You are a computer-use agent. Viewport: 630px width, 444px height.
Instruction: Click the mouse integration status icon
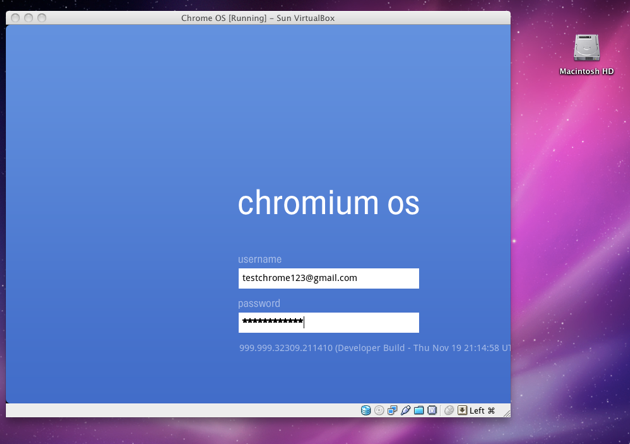point(449,410)
